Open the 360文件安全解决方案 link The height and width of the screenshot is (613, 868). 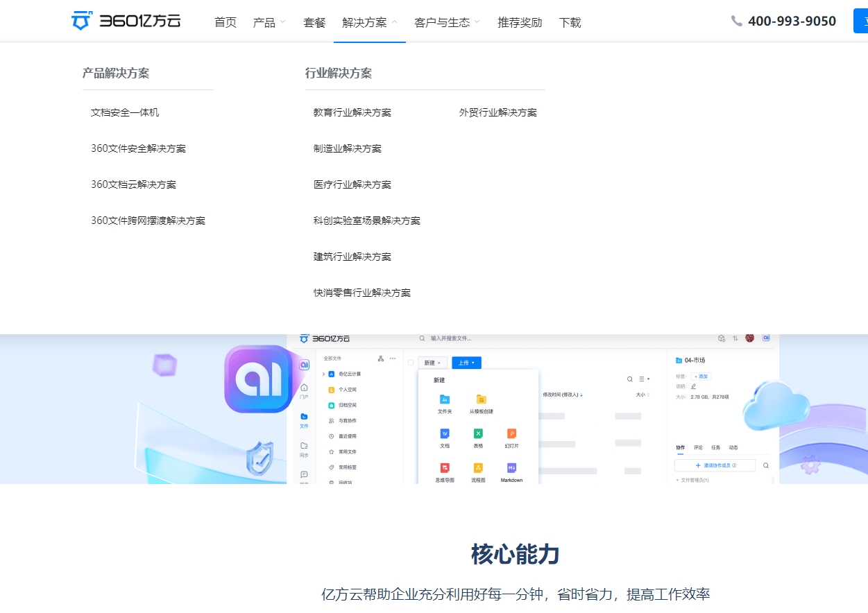(x=138, y=148)
